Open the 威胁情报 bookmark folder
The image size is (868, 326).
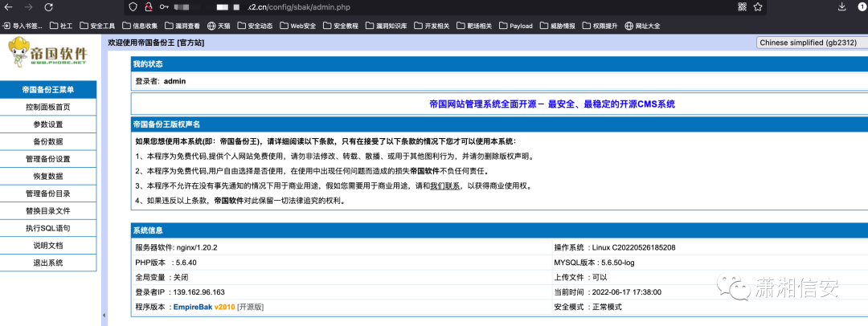pos(558,26)
